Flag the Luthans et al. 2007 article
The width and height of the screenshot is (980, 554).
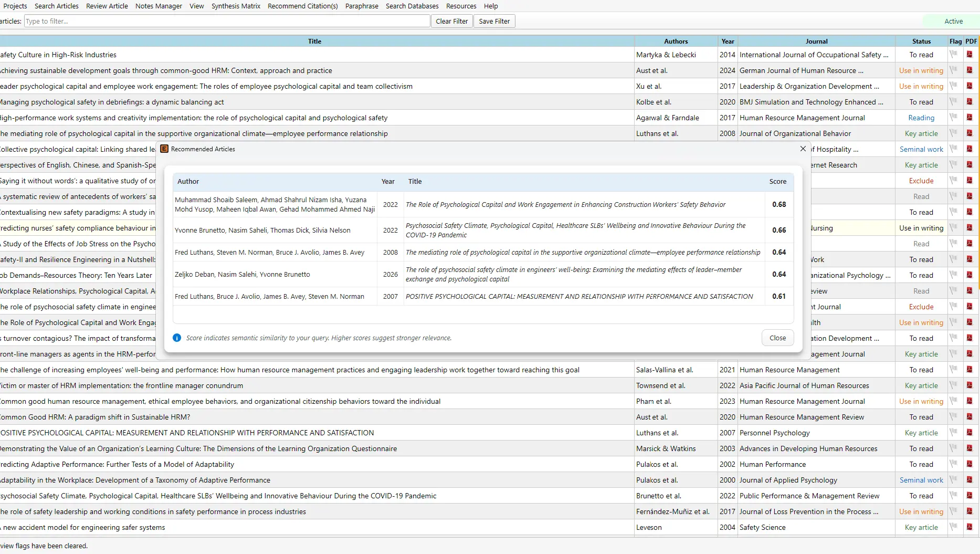tap(954, 432)
